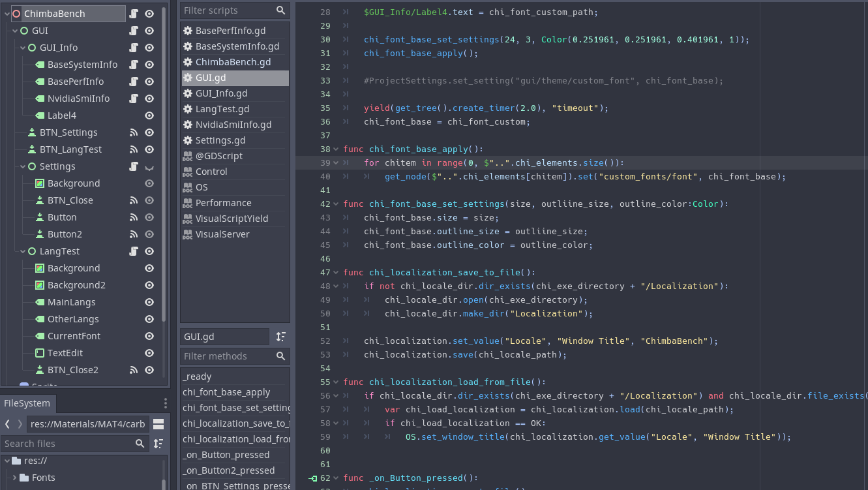Click the script icon on BasePerfInfo row
Viewport: 868px width, 490px height.
[134, 82]
